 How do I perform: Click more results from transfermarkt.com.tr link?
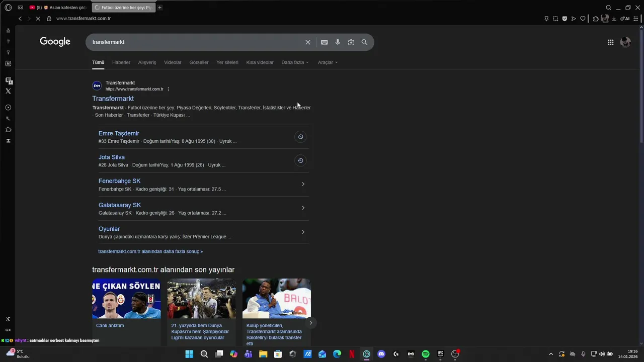click(x=150, y=251)
